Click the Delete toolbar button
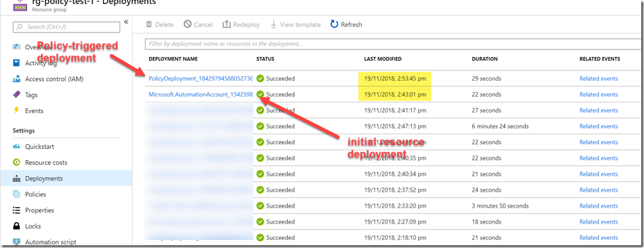Image resolution: width=644 pixels, height=248 pixels. [160, 24]
